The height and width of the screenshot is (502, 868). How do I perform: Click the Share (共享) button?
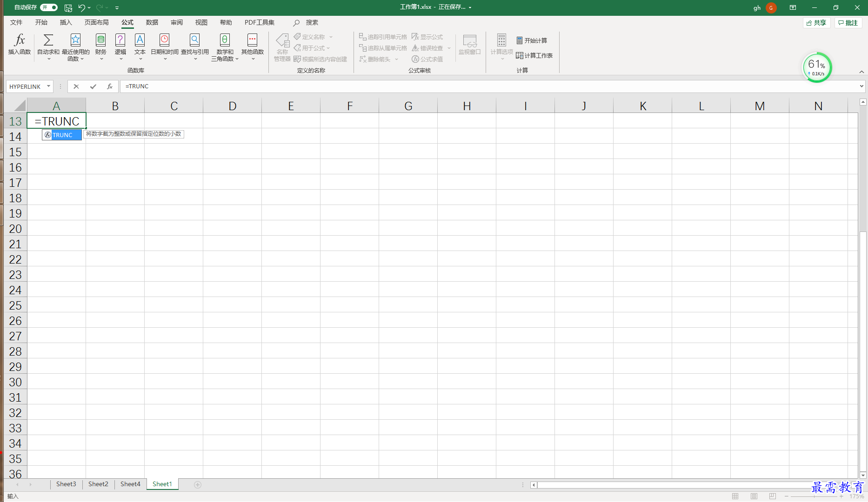817,23
